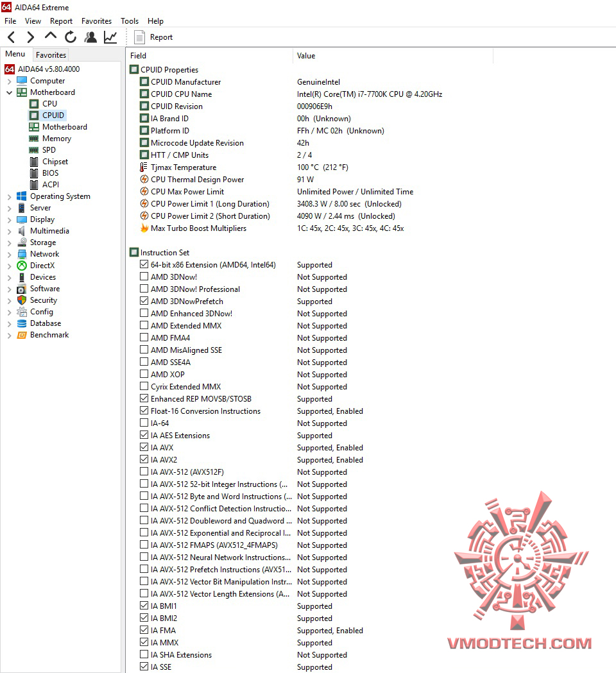Toggle the IA AES Extensions checkbox
The height and width of the screenshot is (673, 616).
(144, 435)
